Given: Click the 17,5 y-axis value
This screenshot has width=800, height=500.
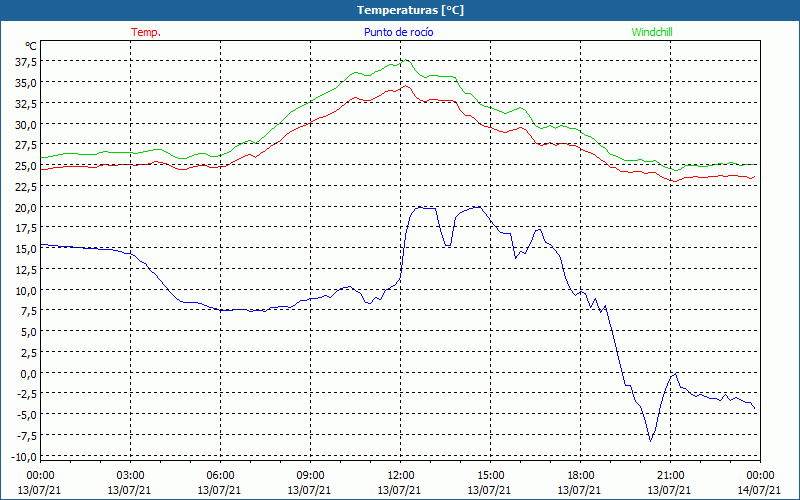Looking at the screenshot, I should tap(26, 228).
